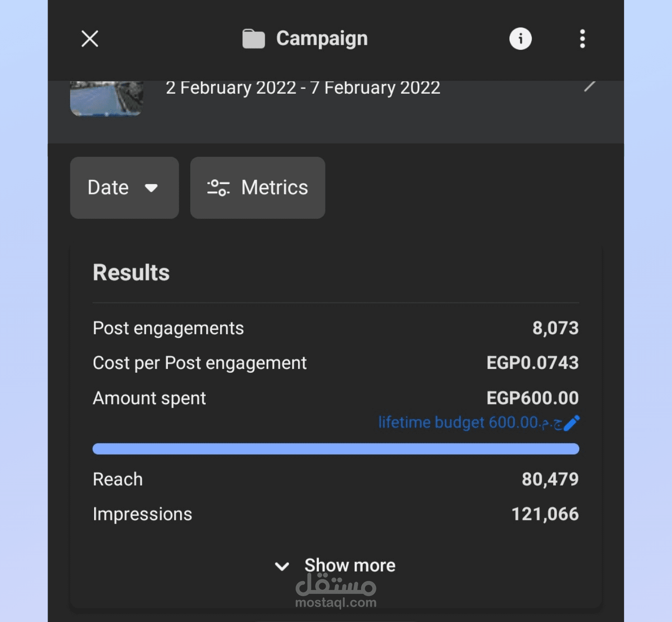Select the Reach value 80,479
Viewport: 672px width, 622px height.
pyautogui.click(x=550, y=479)
